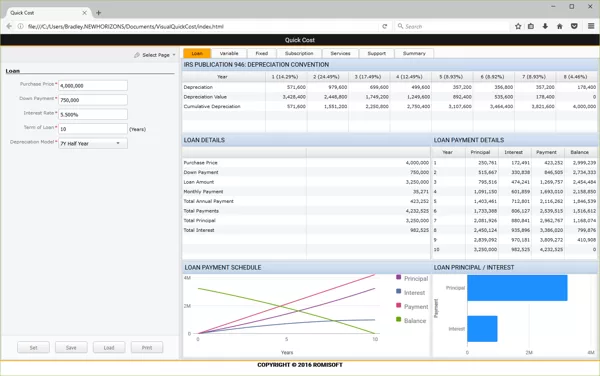Open the Select Page dropdown

[x=156, y=55]
